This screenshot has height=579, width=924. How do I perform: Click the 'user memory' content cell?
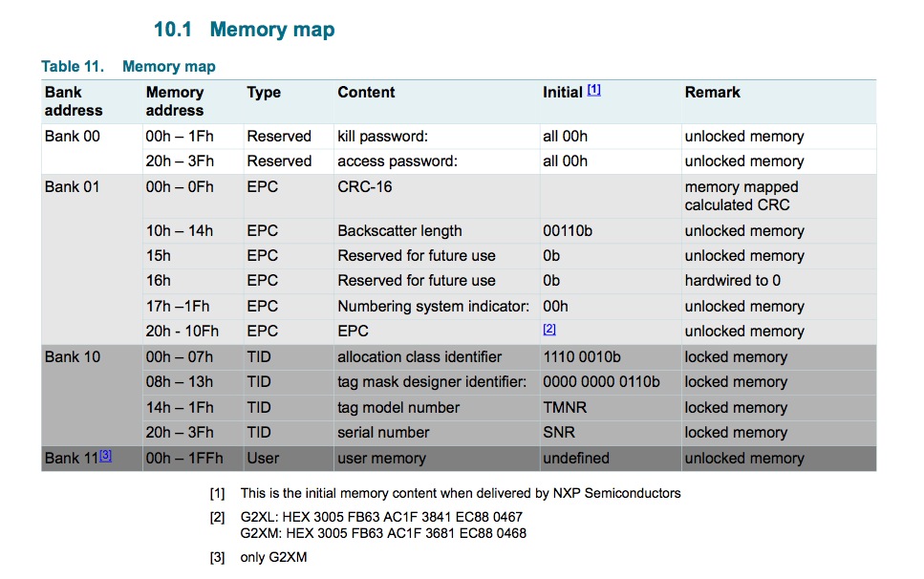coord(381,459)
